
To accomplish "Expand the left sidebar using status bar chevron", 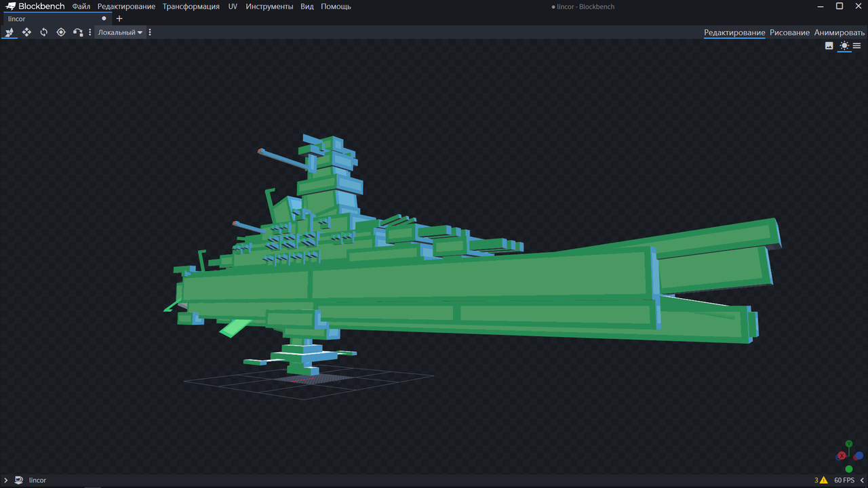I will 6,480.
